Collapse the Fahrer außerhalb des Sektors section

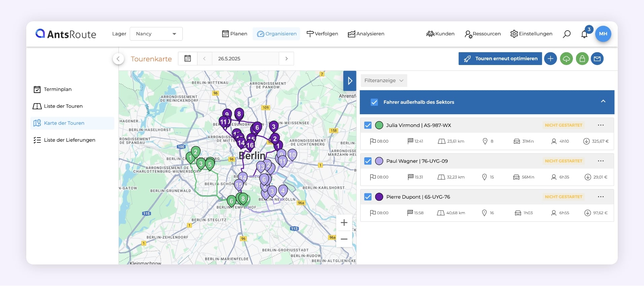603,101
